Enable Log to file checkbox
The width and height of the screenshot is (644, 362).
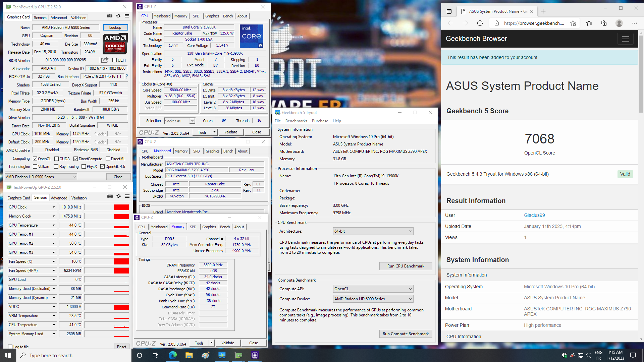pos(10,347)
